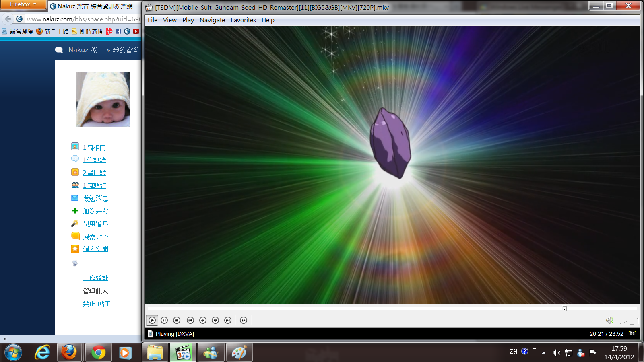
Task: Open the File menu
Action: pyautogui.click(x=153, y=20)
